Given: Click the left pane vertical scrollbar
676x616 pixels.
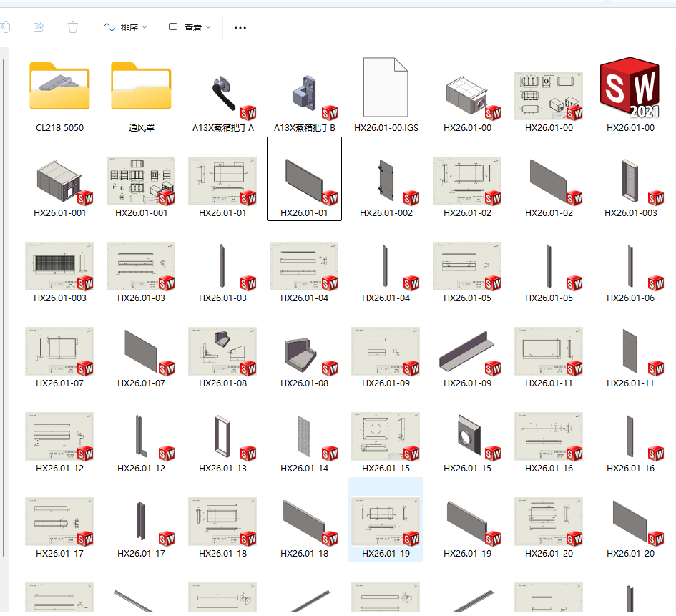Looking at the screenshot, I should [x=4, y=308].
